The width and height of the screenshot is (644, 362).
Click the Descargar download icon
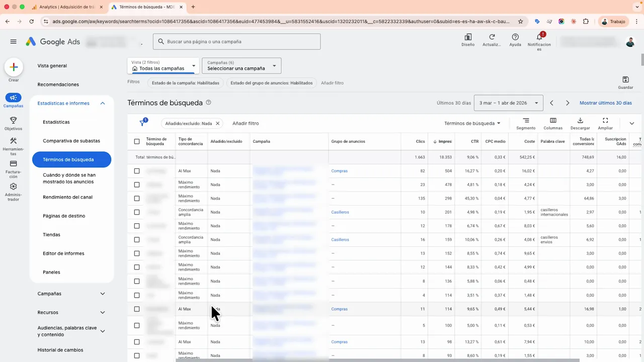[580, 121]
